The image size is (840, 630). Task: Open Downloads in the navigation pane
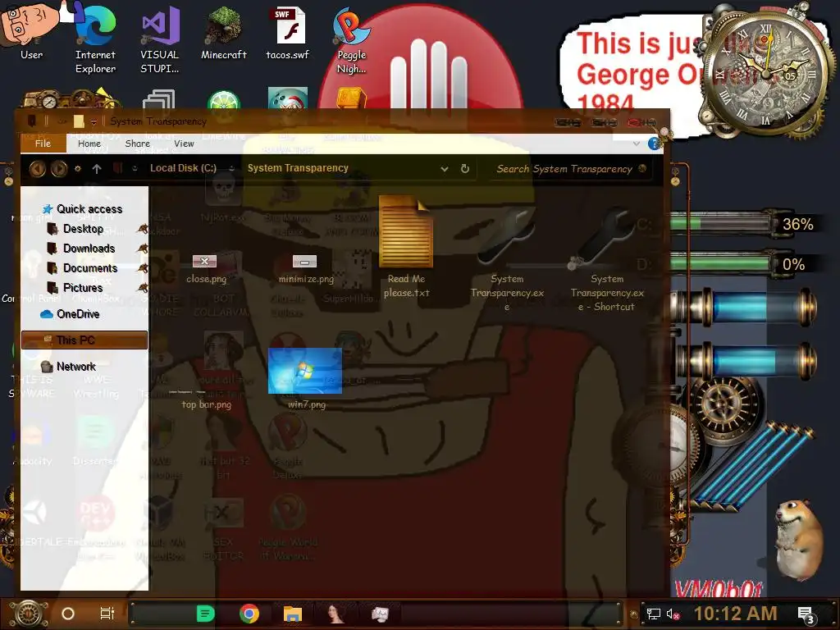point(89,249)
